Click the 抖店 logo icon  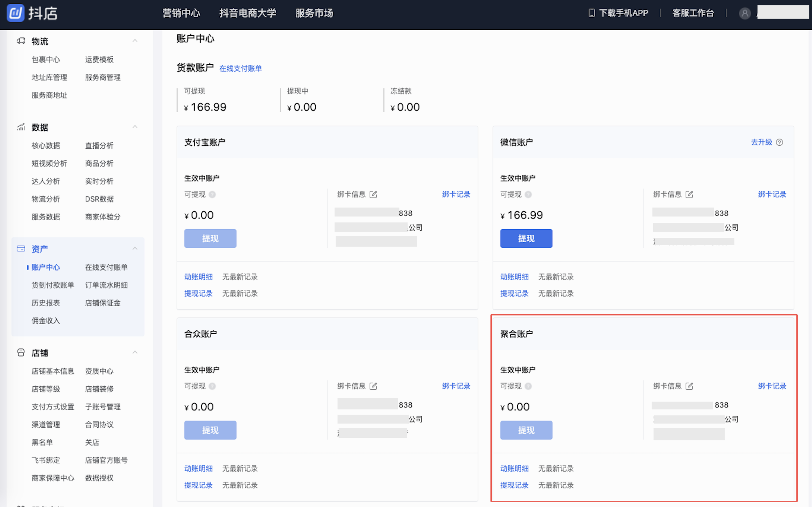coord(15,13)
